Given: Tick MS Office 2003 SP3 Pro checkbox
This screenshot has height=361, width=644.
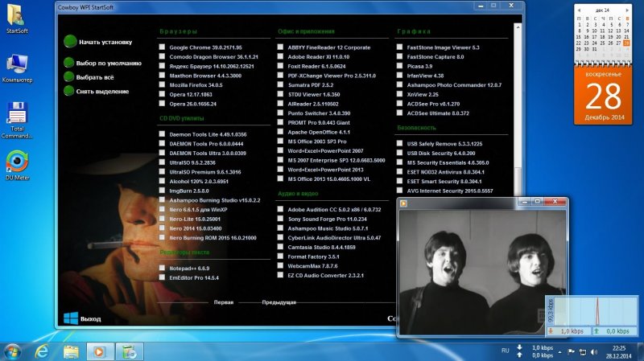Looking at the screenshot, I should click(280, 141).
